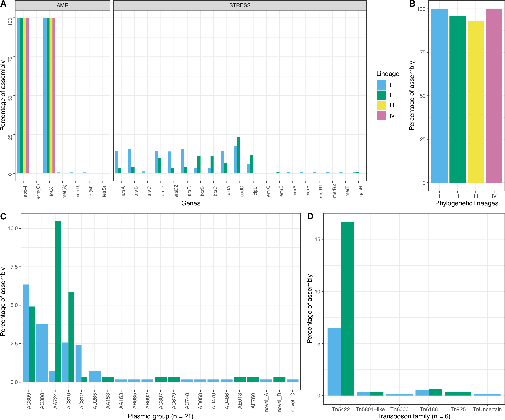The image size is (505, 420).
Task: Click the yellow lineage III bar in panel B
Action: coord(476,101)
